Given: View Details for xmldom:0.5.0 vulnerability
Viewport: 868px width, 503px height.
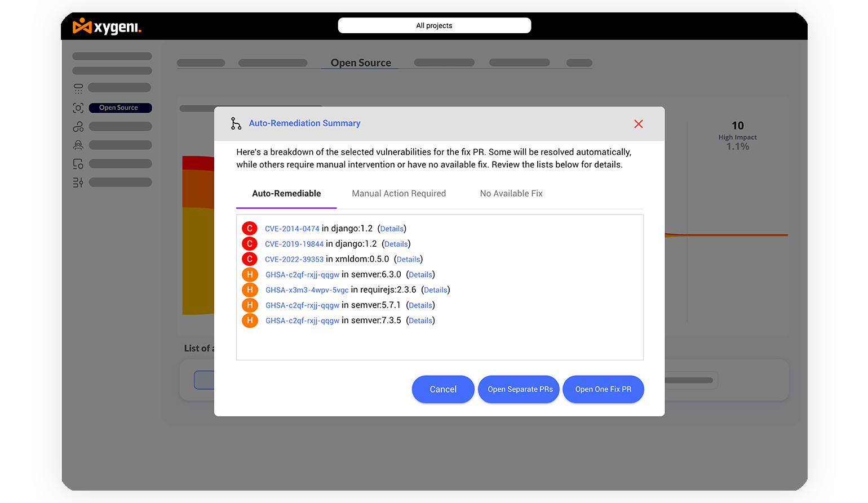Looking at the screenshot, I should click(408, 259).
